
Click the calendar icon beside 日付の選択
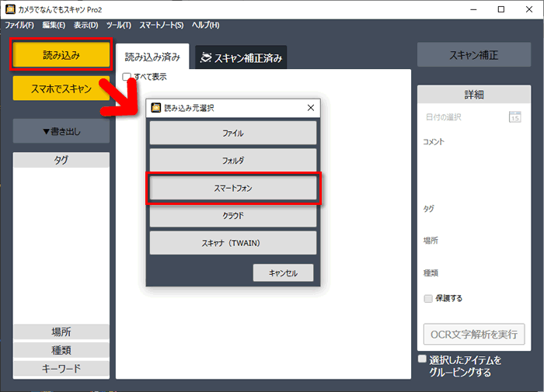click(514, 117)
